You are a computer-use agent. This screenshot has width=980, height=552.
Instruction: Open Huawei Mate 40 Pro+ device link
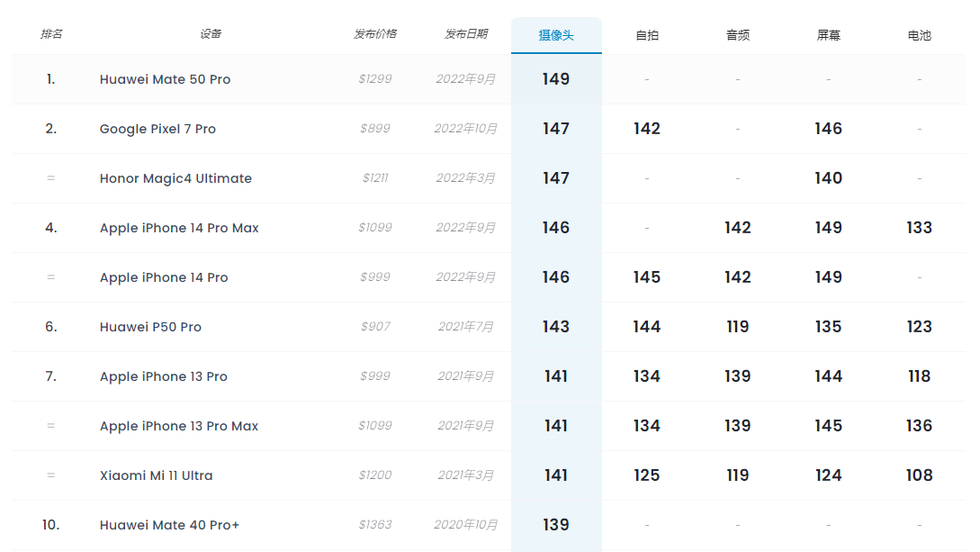(x=169, y=525)
